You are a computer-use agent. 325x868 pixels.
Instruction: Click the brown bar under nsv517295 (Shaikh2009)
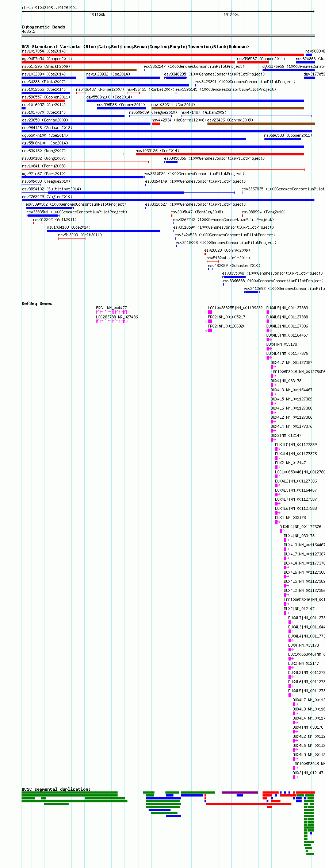point(79,70)
